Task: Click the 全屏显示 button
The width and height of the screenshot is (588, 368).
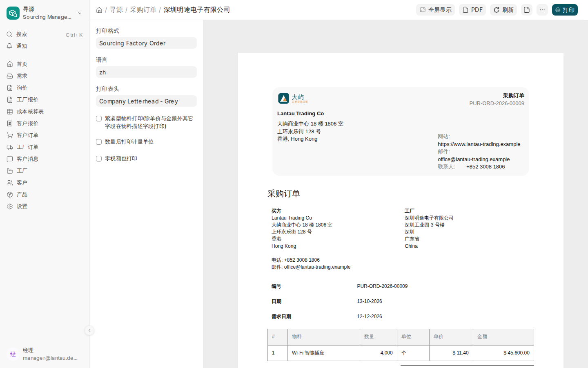Action: 435,10
